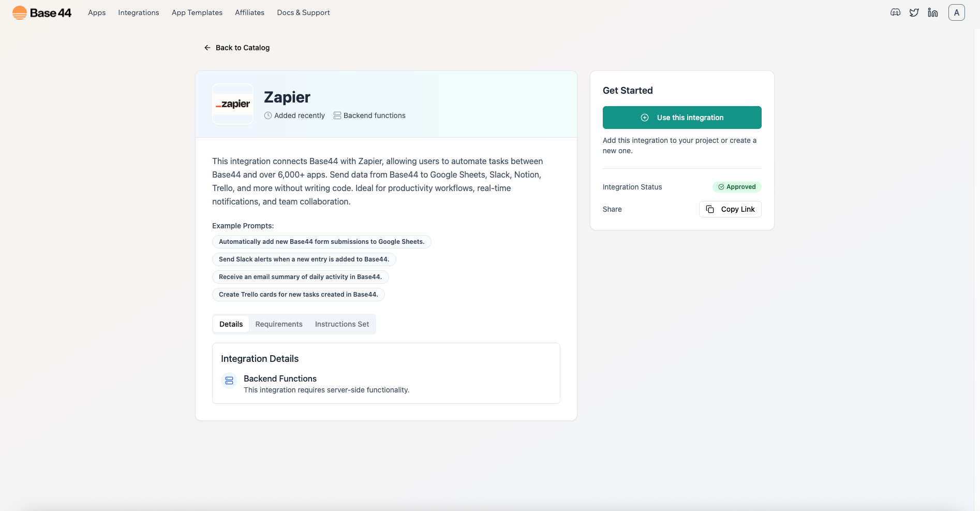Click the Approved status badge

(x=737, y=187)
